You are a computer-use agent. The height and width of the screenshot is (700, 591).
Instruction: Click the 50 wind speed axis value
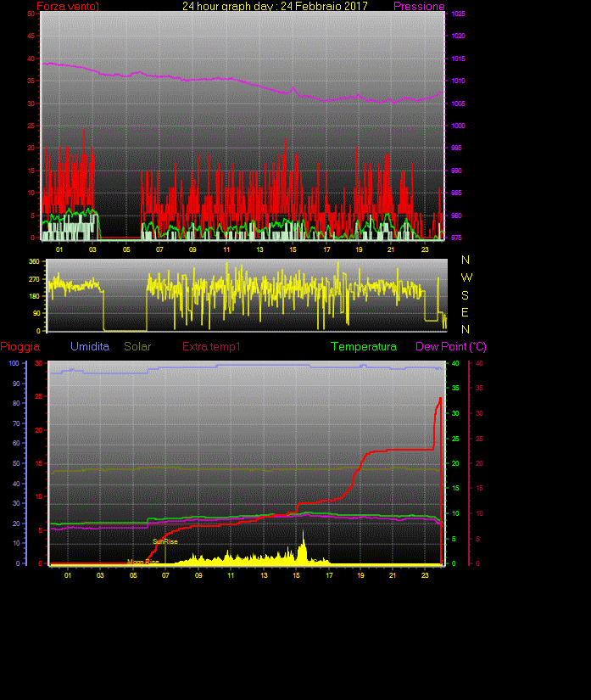(x=31, y=14)
